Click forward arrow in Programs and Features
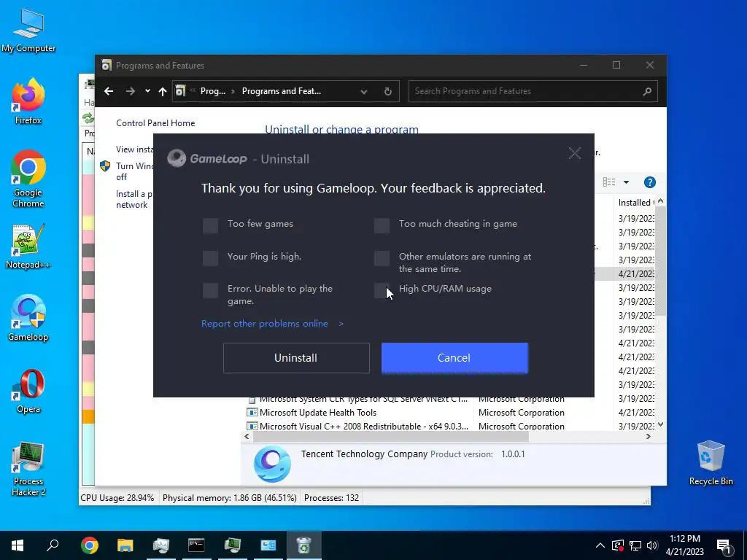747x560 pixels. click(130, 91)
